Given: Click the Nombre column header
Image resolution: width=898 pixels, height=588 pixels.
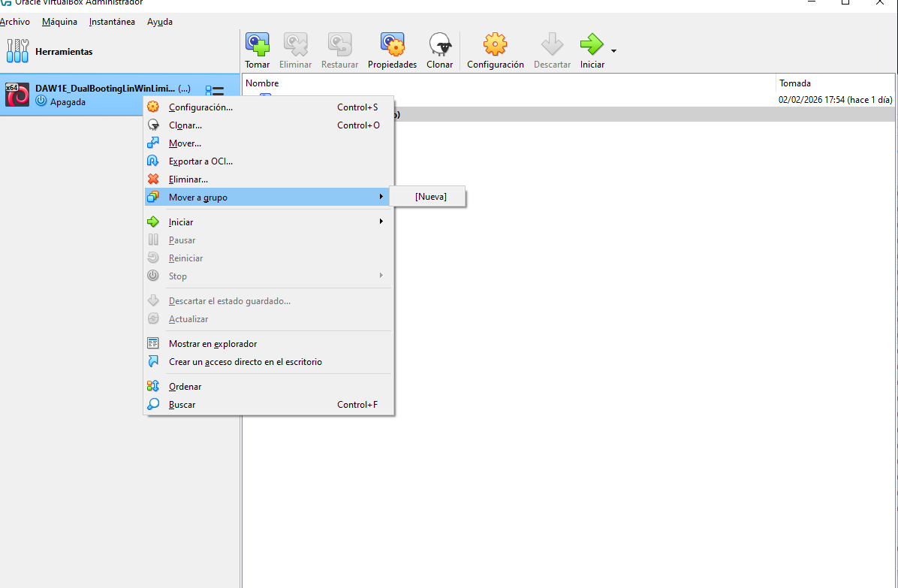Looking at the screenshot, I should coord(509,83).
